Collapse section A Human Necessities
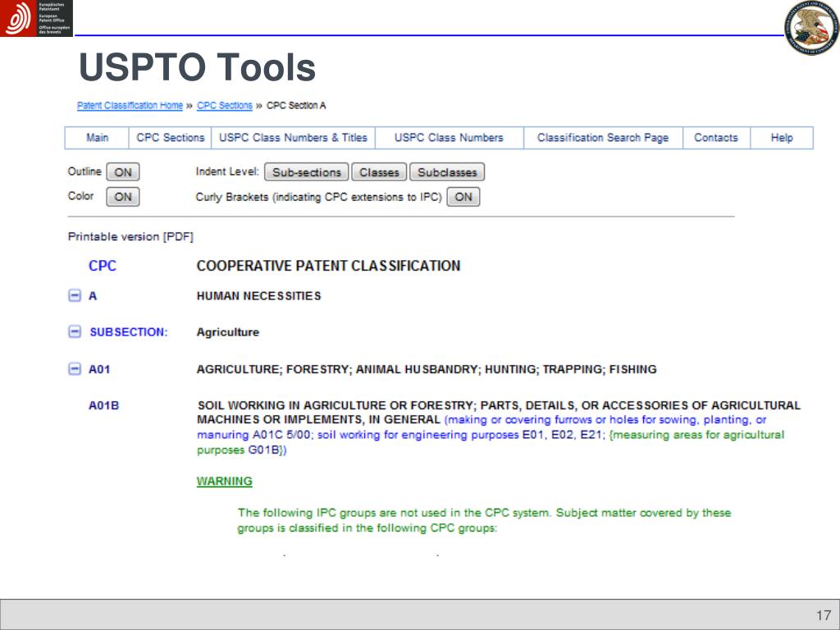 [x=75, y=295]
